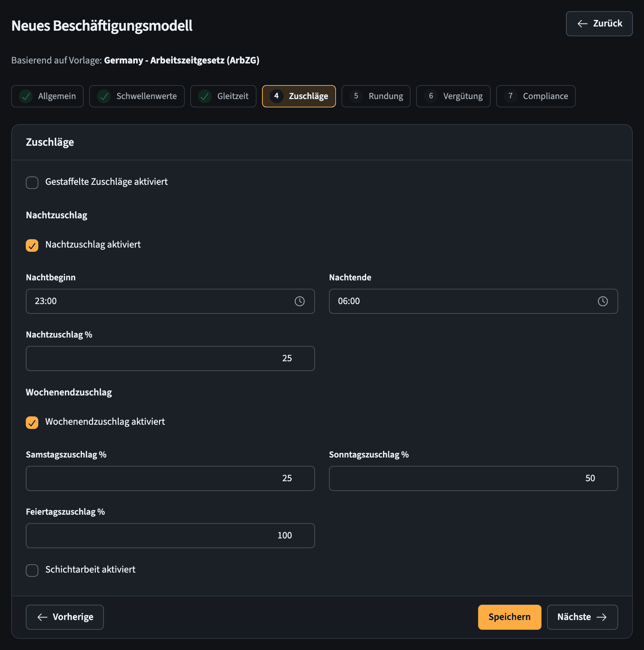Screen dimensions: 644x650
Task: Click step number 4 badge
Action: (277, 96)
